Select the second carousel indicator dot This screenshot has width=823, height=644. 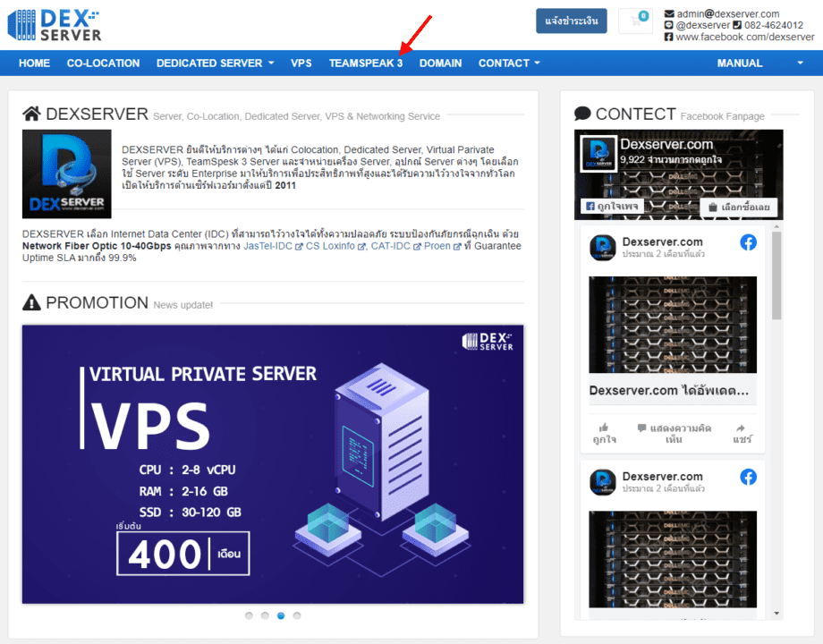click(x=265, y=615)
